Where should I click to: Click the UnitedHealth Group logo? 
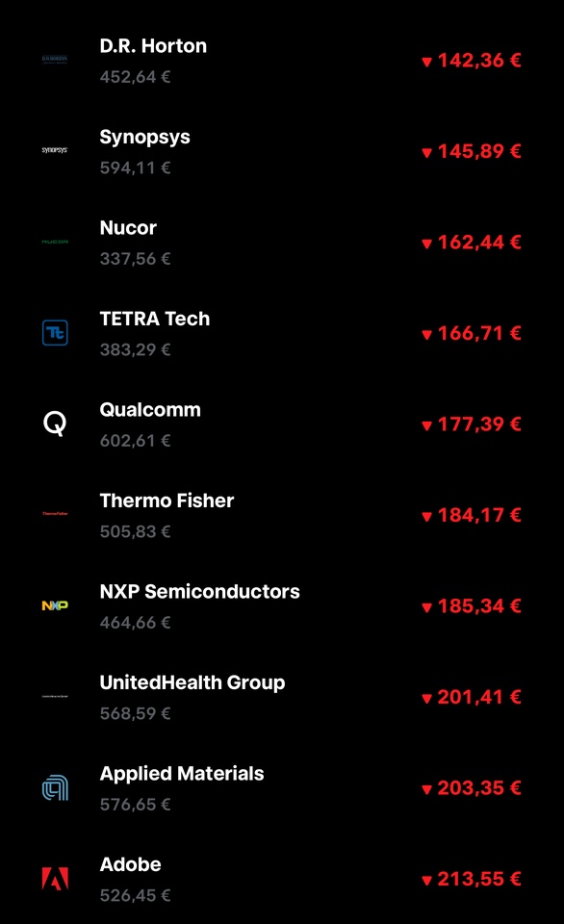(55, 696)
